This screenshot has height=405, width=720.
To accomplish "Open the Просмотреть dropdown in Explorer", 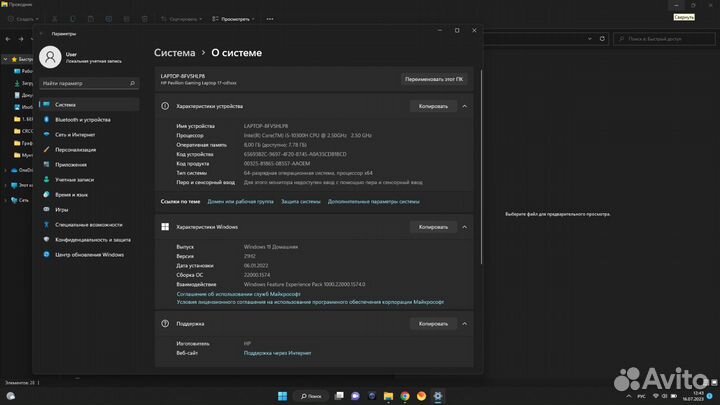I will click(x=233, y=19).
